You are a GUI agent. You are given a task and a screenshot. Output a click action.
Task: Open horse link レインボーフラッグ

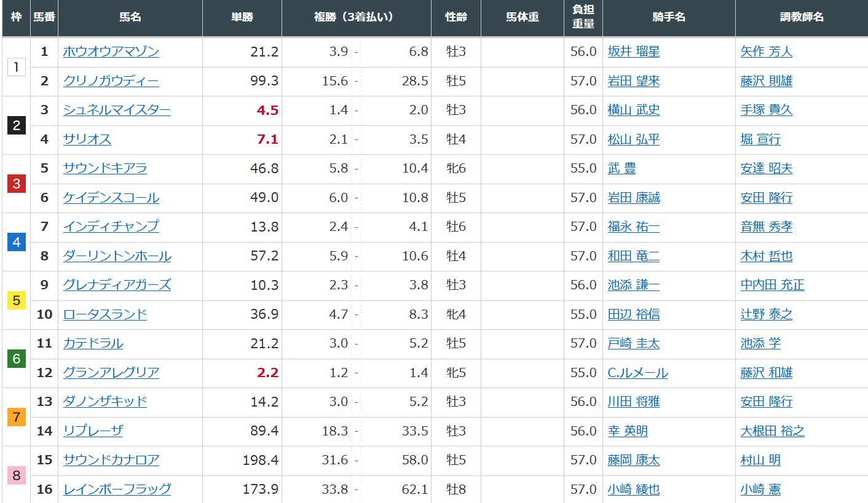click(117, 489)
